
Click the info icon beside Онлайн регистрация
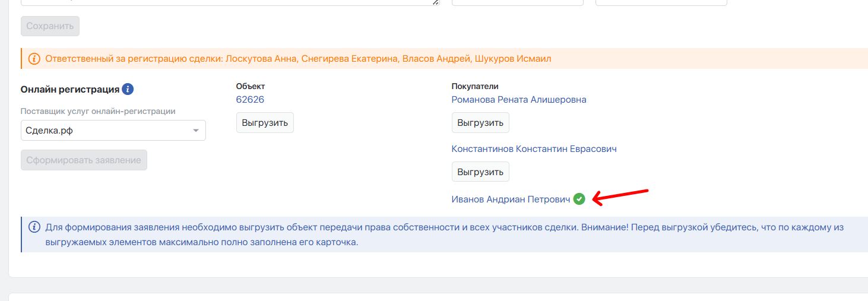128,90
